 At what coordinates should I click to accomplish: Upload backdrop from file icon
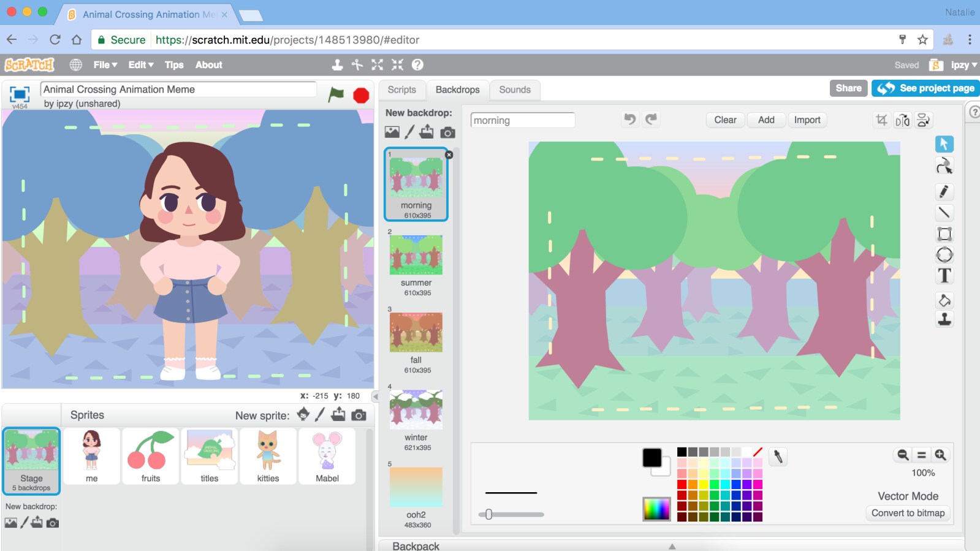(x=427, y=132)
